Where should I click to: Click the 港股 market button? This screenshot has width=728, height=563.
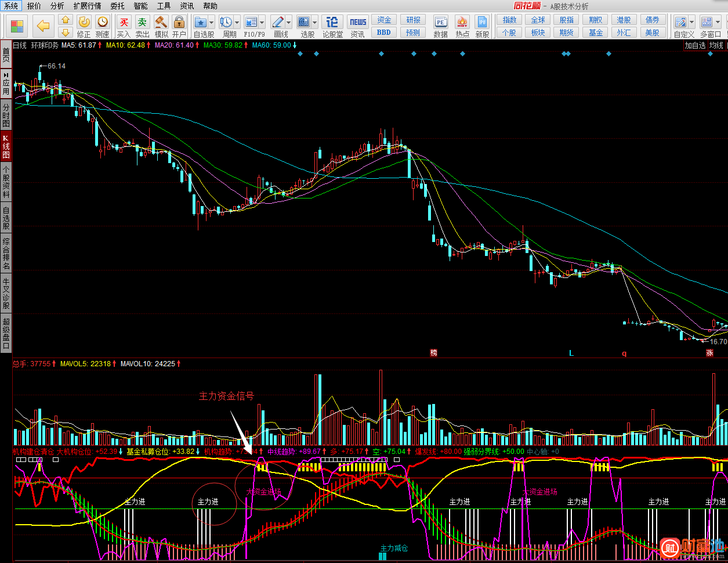tap(624, 20)
